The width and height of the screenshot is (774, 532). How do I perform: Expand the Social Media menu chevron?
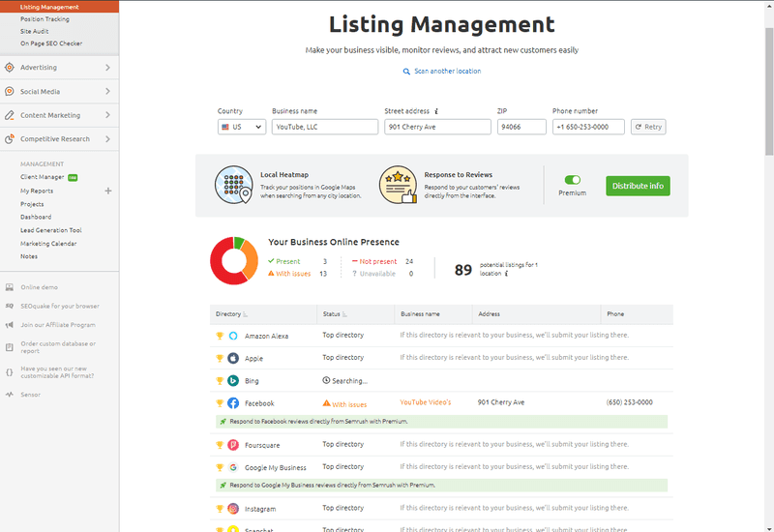point(107,91)
